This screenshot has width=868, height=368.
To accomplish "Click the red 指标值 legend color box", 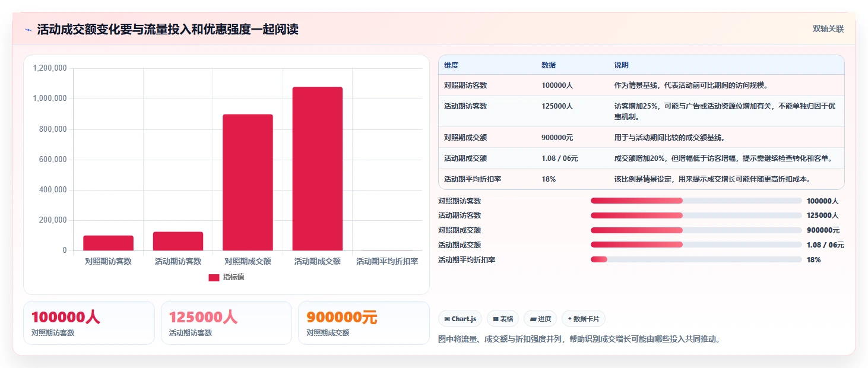I will coord(214,278).
